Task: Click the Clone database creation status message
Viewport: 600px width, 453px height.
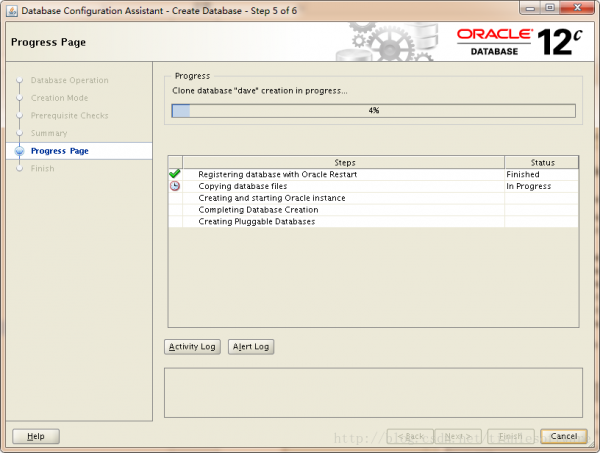Action: (x=260, y=91)
